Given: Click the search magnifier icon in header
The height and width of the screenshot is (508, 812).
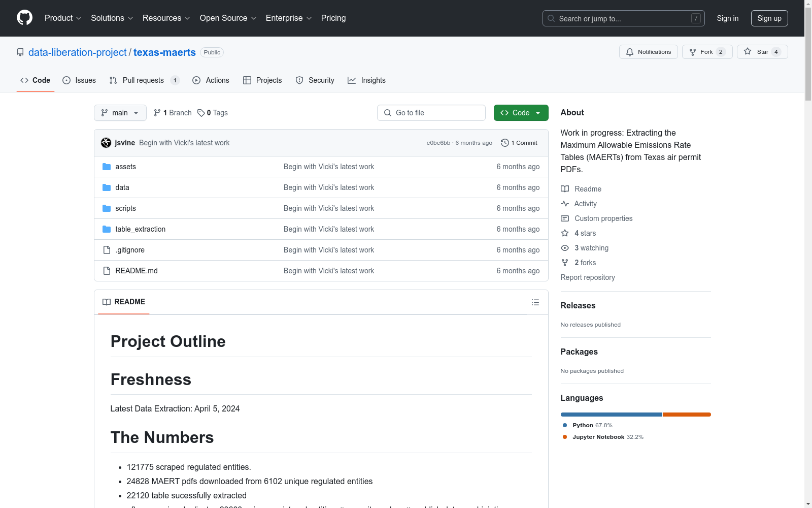Looking at the screenshot, I should point(551,18).
